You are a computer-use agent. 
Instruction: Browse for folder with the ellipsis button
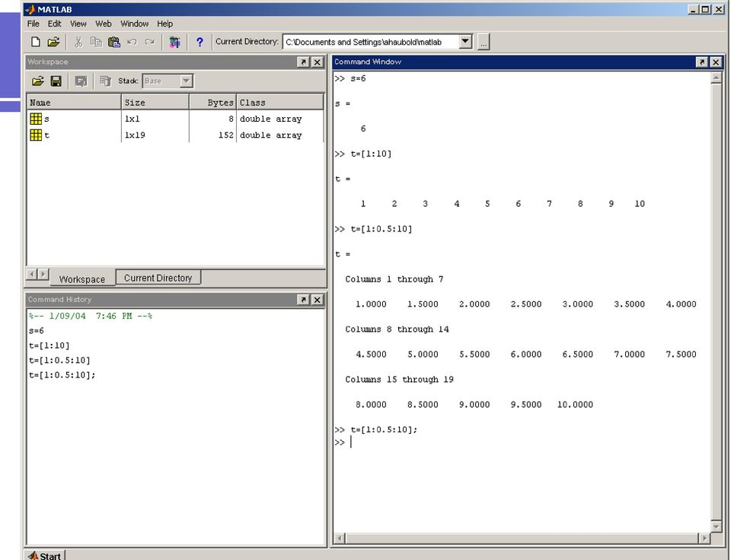click(x=484, y=42)
